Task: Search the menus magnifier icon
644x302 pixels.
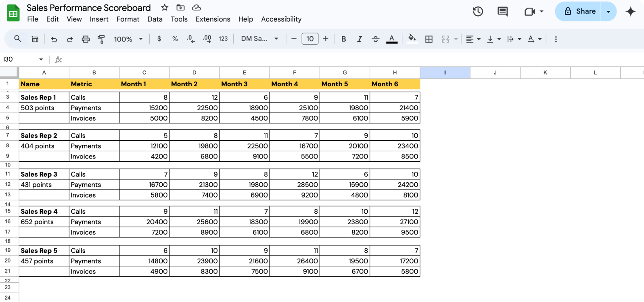Action: [x=18, y=39]
